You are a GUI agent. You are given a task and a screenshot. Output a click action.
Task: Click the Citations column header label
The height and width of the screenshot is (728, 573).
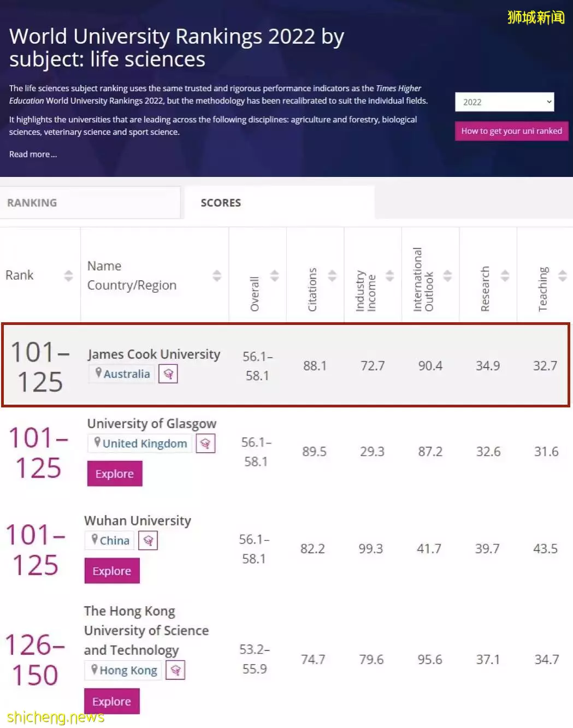pos(312,289)
